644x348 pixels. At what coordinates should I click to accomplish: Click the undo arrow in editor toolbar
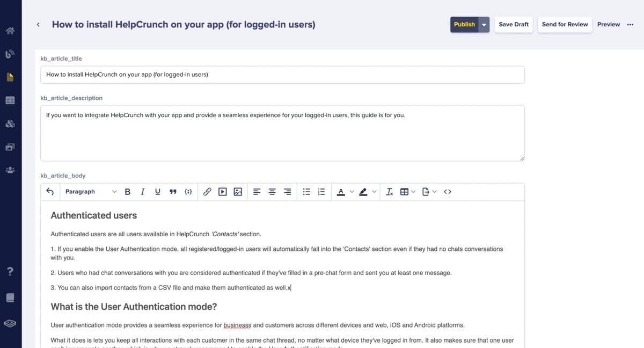pyautogui.click(x=50, y=192)
